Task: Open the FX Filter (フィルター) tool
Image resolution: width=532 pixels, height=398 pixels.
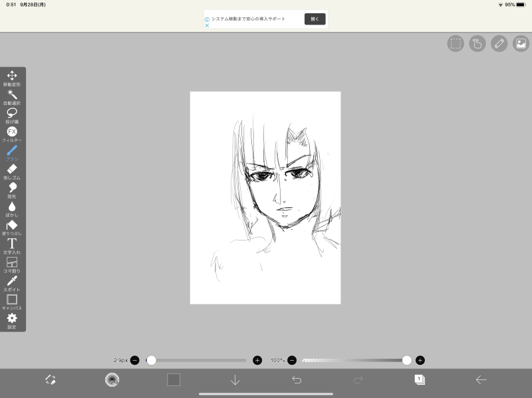Action: [x=12, y=134]
